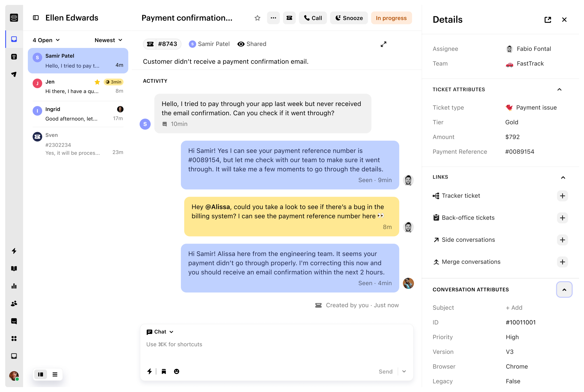Open your profile menu via bottom avatar

point(14,376)
